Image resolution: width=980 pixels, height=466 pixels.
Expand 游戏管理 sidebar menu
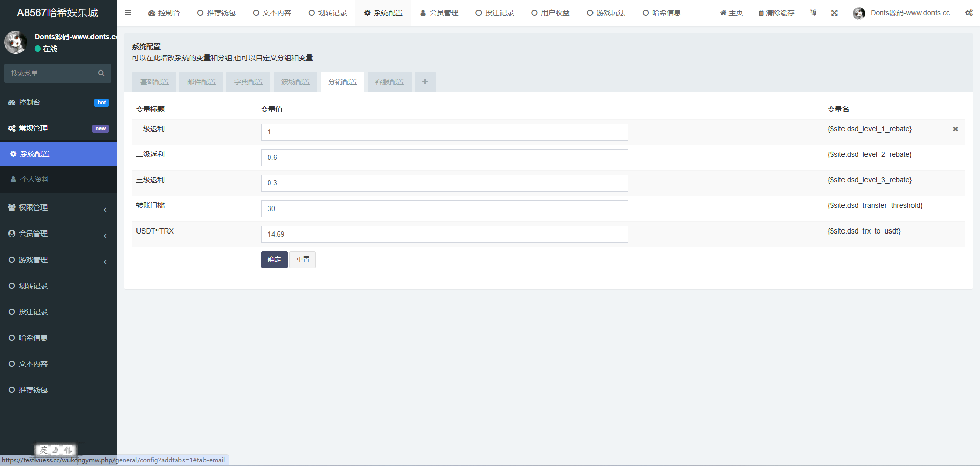pyautogui.click(x=58, y=260)
